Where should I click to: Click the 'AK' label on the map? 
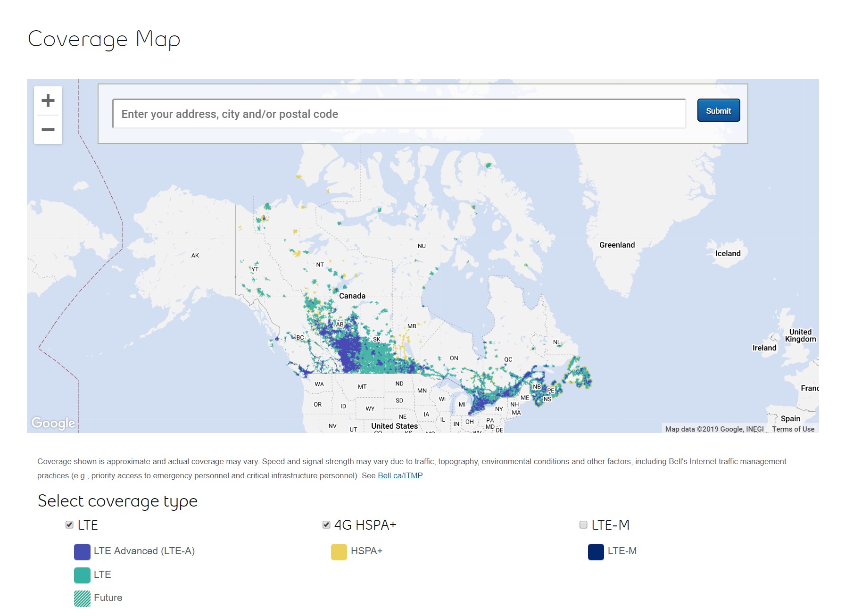(x=195, y=255)
